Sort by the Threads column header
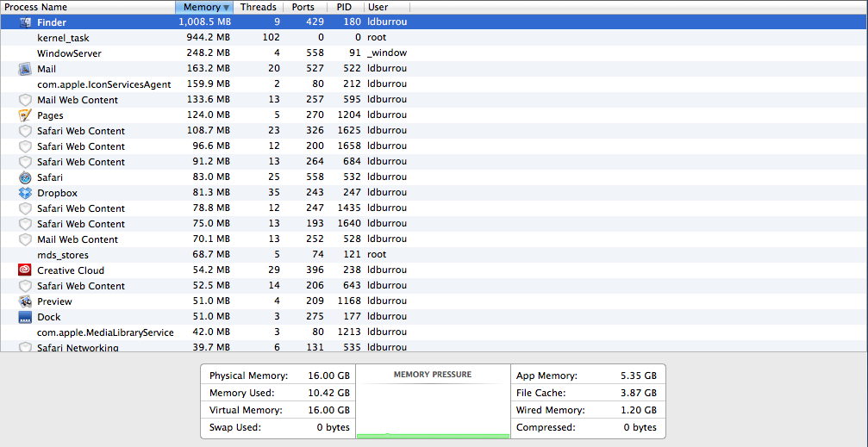Image resolution: width=868 pixels, height=447 pixels. pos(258,7)
